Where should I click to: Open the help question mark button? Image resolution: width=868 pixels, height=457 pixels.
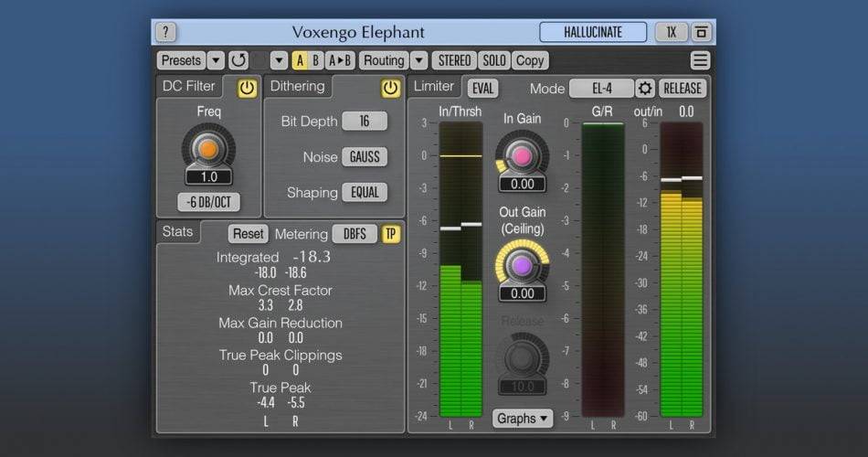click(x=165, y=32)
